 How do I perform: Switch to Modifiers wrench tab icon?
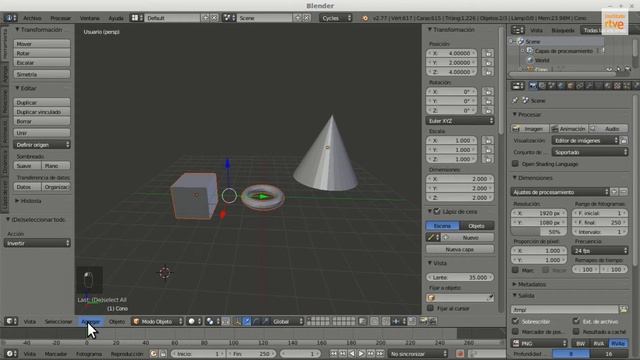[589, 86]
